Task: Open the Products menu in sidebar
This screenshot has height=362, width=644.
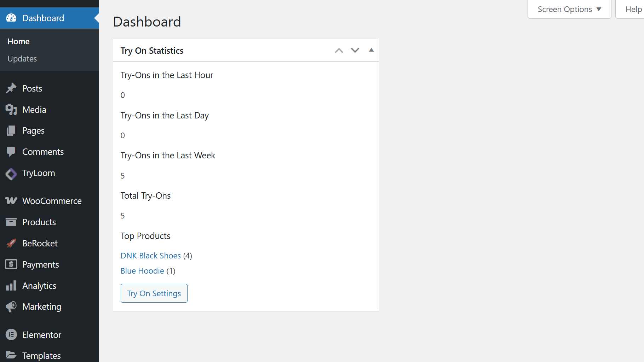Action: point(39,222)
